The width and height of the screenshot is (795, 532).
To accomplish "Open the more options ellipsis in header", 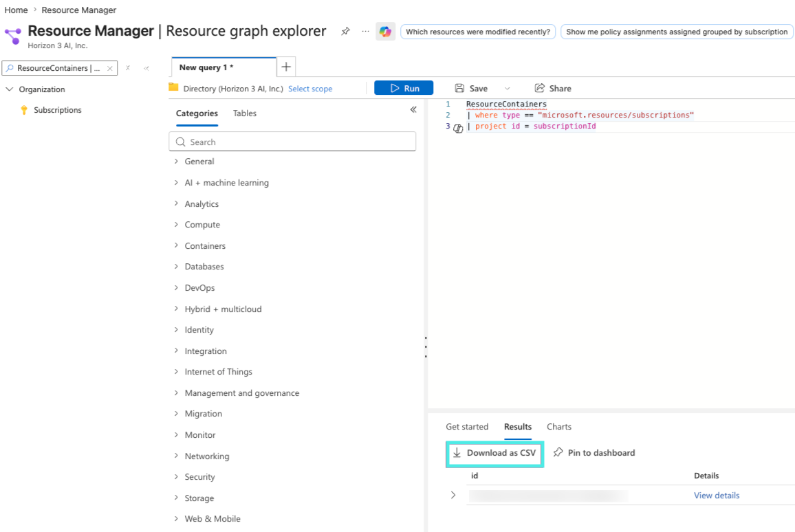I will pos(366,32).
